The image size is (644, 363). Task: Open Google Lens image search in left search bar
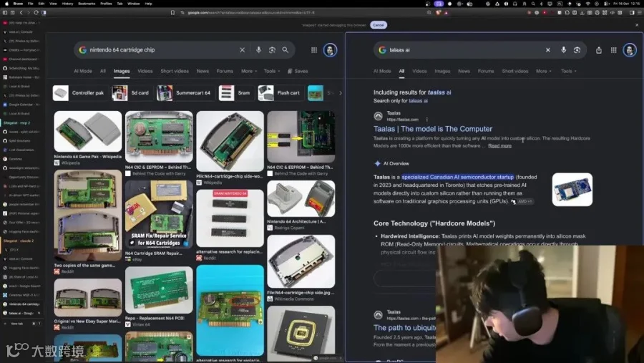point(272,49)
